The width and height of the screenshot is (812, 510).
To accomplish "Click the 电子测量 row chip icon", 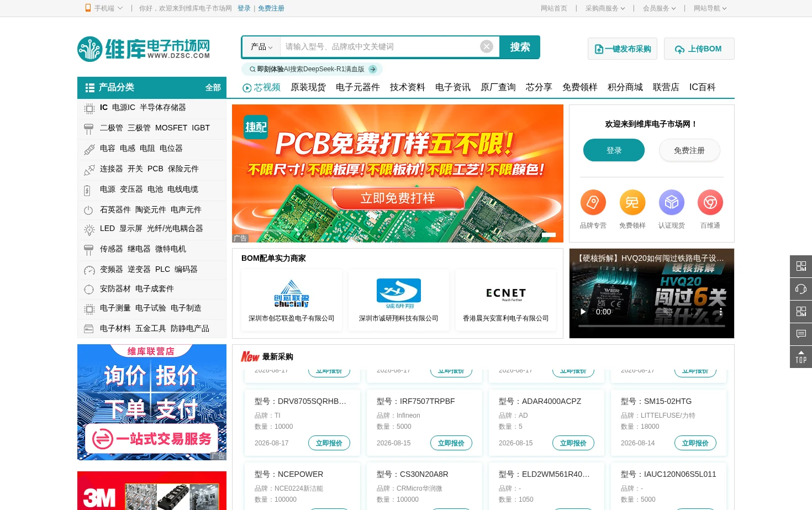I will click(x=89, y=309).
